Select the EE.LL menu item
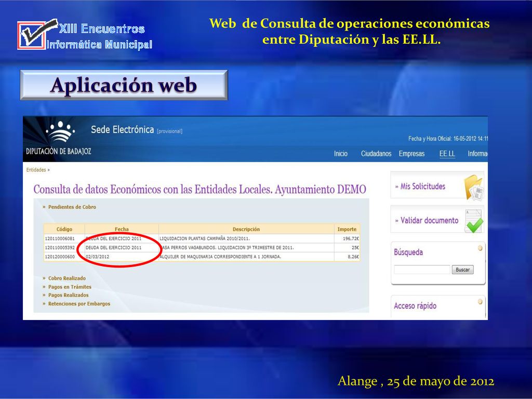The height and width of the screenshot is (399, 532). [447, 154]
